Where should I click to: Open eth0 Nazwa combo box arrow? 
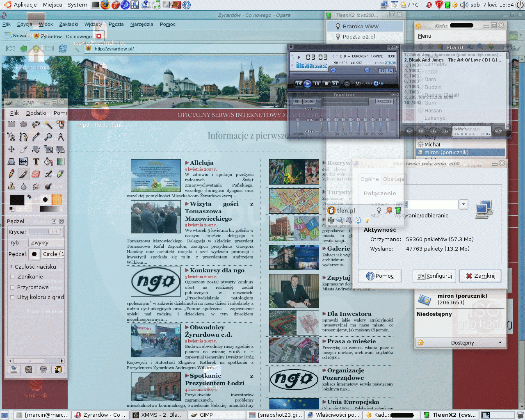click(x=463, y=204)
